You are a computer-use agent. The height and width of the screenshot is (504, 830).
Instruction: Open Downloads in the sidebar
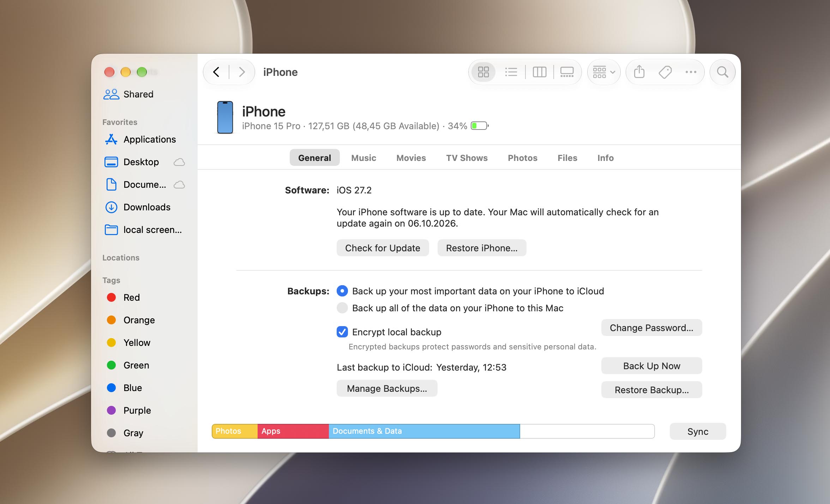pos(144,207)
